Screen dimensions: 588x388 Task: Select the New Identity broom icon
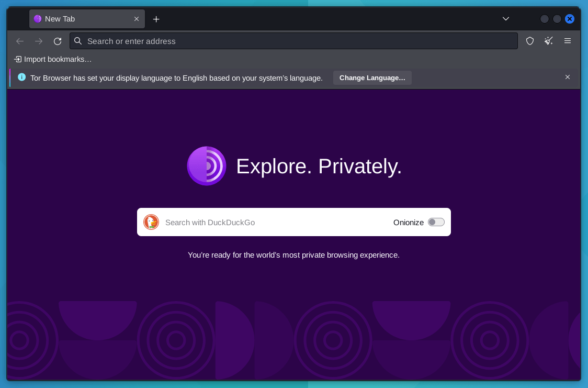(x=549, y=41)
